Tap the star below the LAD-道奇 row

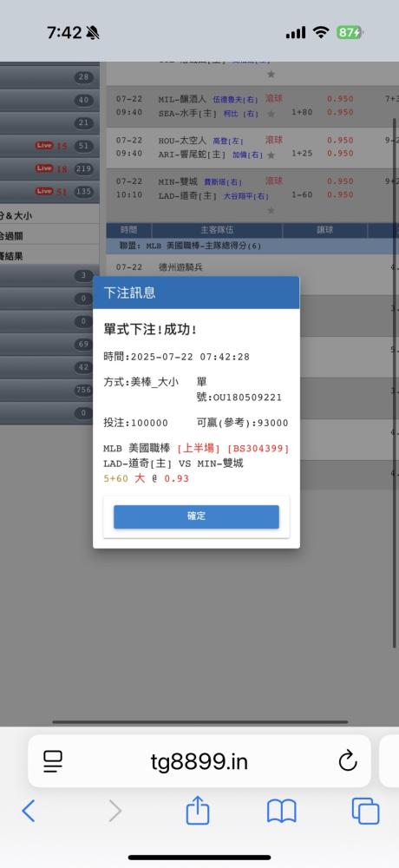pos(271,210)
